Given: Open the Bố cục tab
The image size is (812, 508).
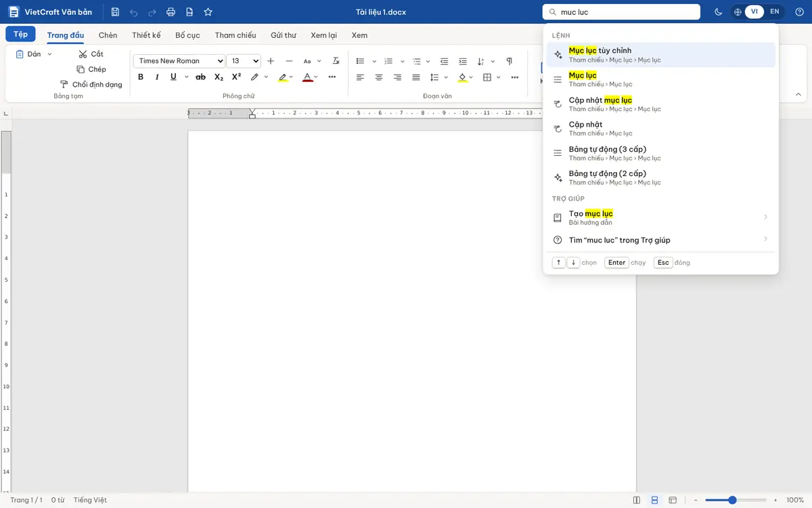Looking at the screenshot, I should 187,35.
